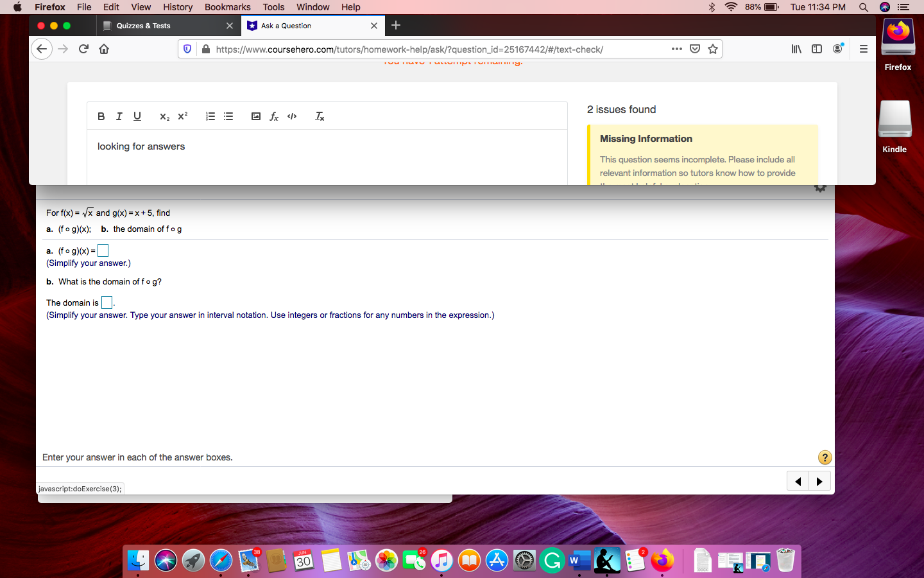Launch Siri from the Dock
924x578 pixels.
166,561
